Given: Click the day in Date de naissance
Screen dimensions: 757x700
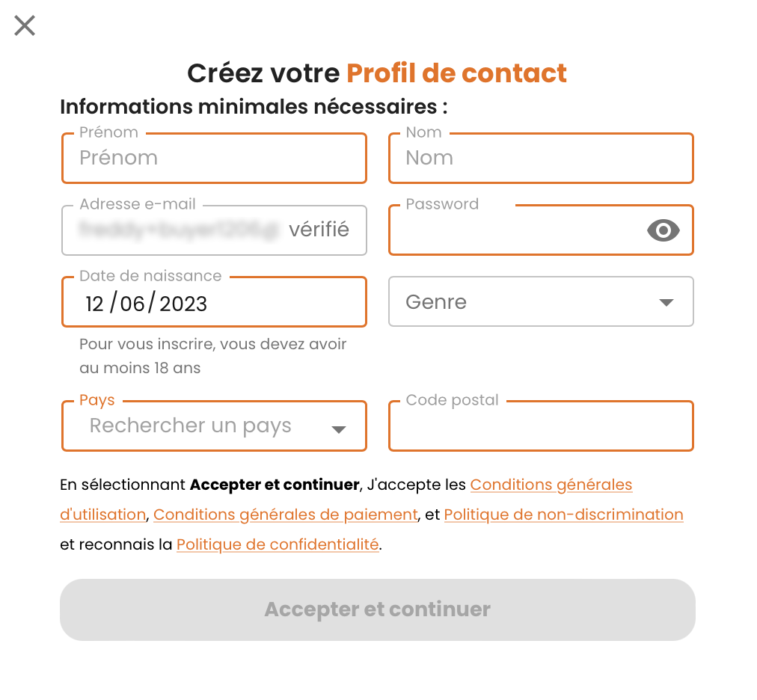Looking at the screenshot, I should pyautogui.click(x=94, y=304).
